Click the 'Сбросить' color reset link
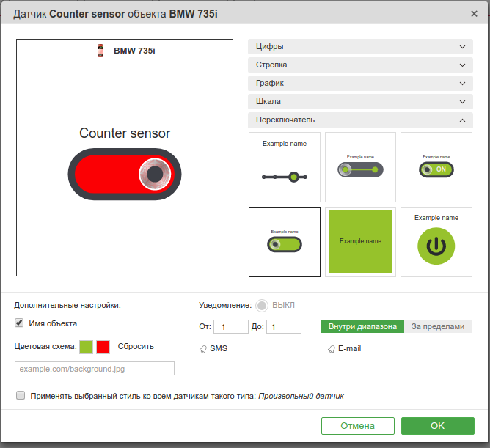 tap(136, 346)
